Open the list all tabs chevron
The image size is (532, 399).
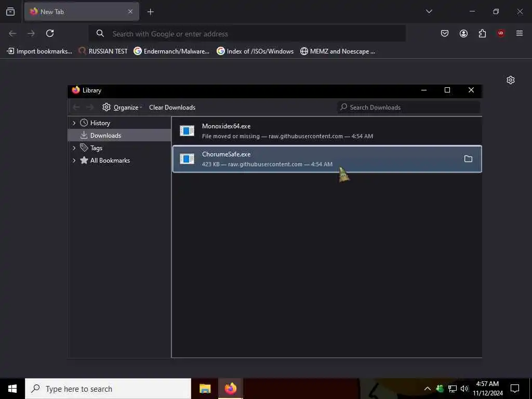(429, 11)
